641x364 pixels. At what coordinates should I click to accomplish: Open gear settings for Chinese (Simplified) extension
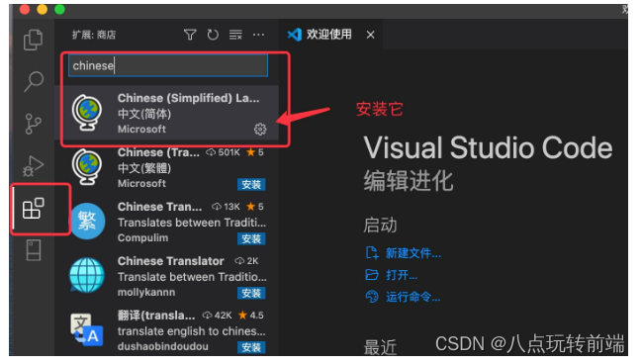tap(260, 130)
